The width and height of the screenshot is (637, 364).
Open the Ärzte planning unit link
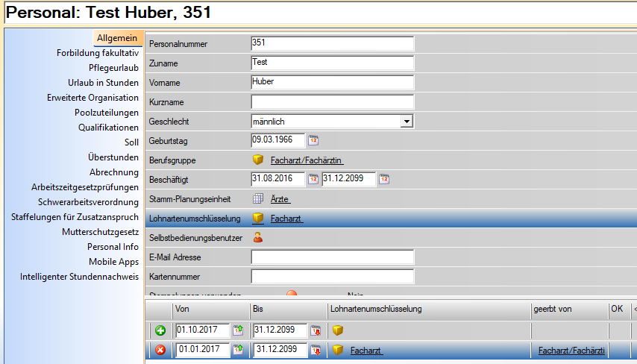click(x=280, y=199)
